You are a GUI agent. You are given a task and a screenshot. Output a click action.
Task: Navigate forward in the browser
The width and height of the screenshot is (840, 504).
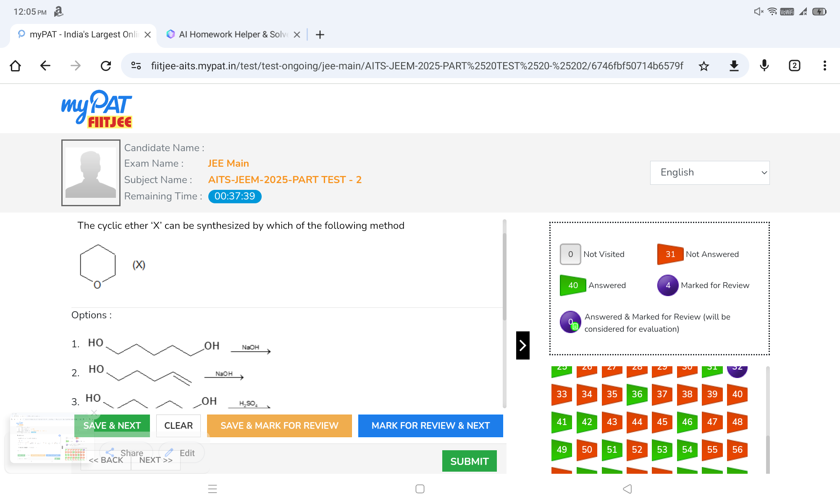(76, 66)
